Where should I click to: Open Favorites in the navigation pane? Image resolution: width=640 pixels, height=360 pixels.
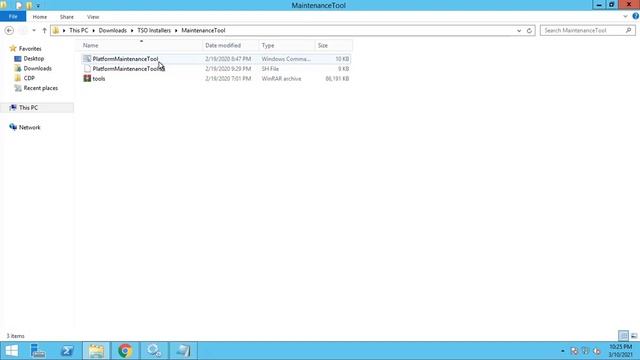tap(30, 49)
